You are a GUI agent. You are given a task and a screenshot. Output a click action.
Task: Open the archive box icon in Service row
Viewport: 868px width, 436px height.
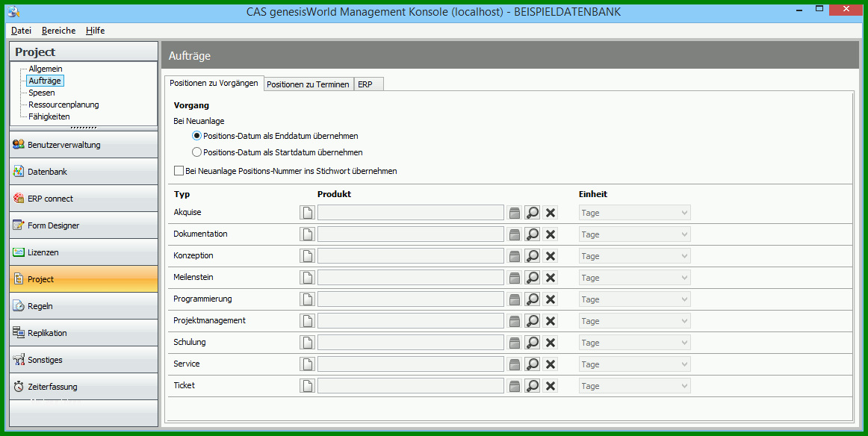514,364
